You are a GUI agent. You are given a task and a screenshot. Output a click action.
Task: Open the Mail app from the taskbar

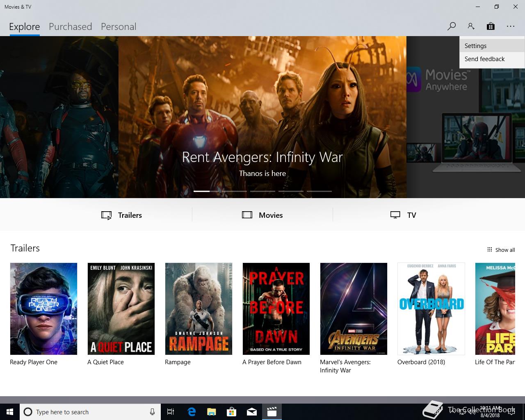(252, 412)
